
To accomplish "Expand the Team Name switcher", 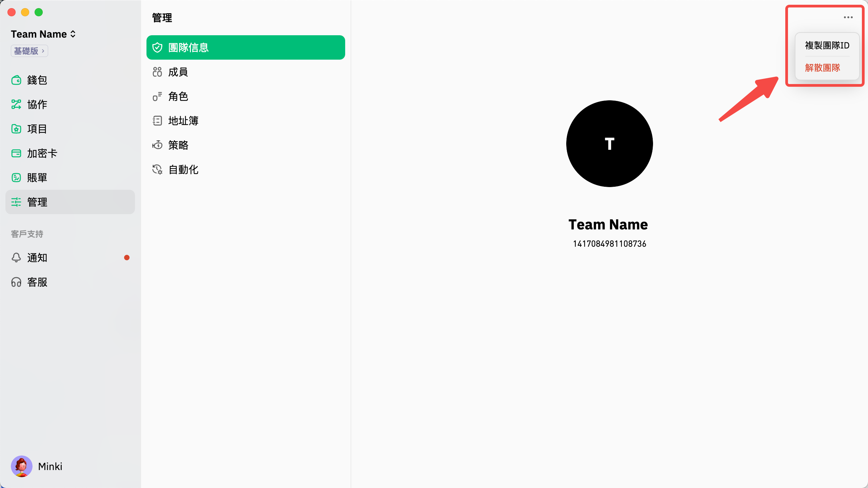I will coord(43,34).
